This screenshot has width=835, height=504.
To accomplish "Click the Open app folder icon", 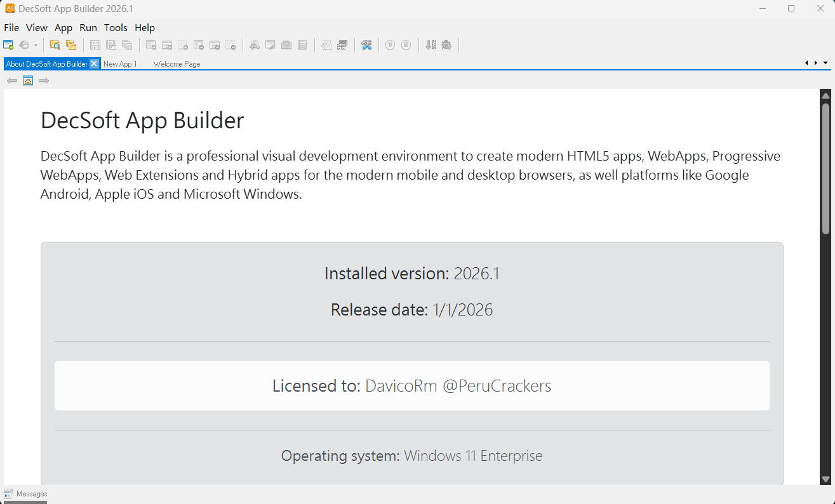I will click(x=55, y=45).
